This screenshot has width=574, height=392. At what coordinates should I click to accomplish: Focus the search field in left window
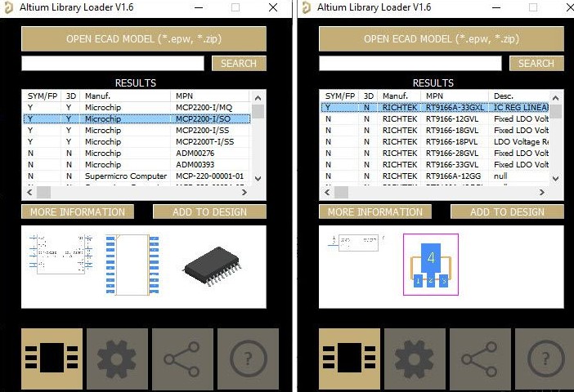tap(113, 63)
